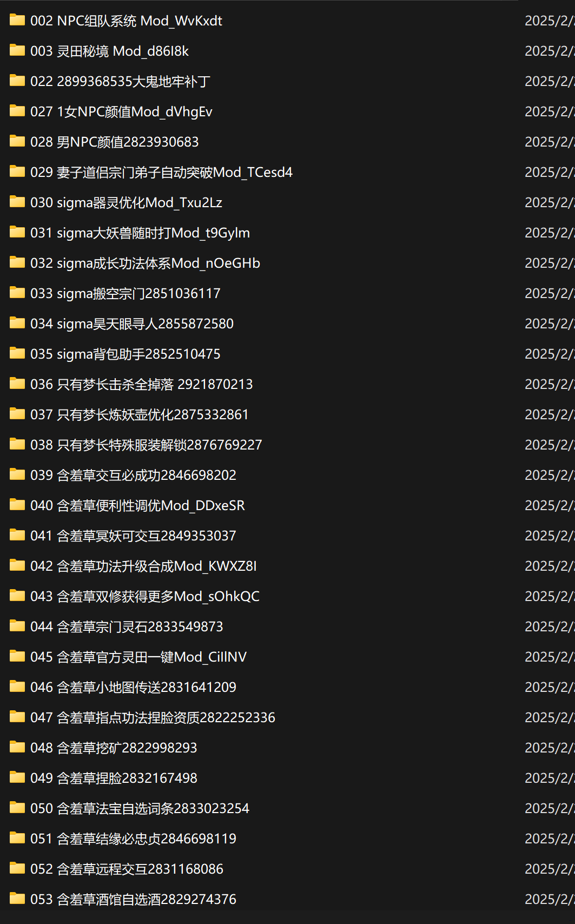
Task: Select 031 sigma大妖兽随时打Mod_t9Gylm folder
Action: click(140, 233)
